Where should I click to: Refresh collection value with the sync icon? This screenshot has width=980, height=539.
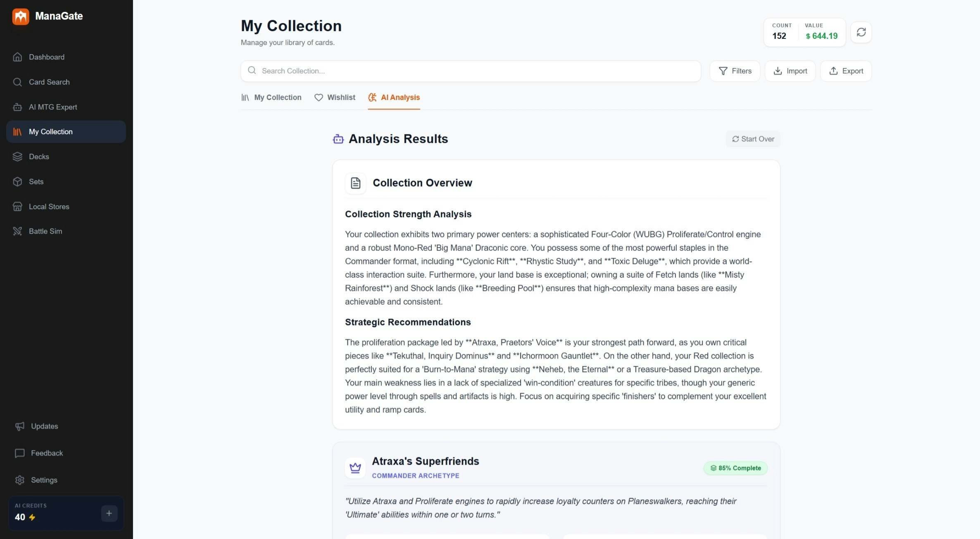(x=861, y=32)
